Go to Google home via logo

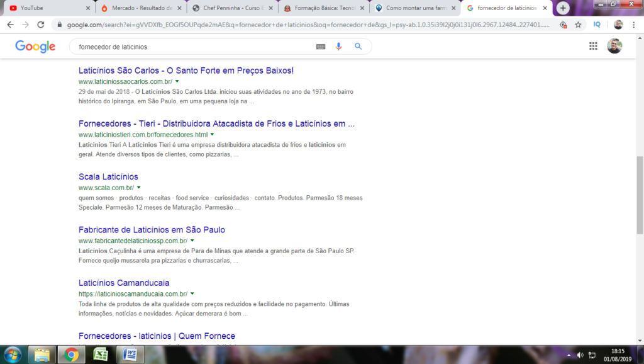tap(35, 47)
